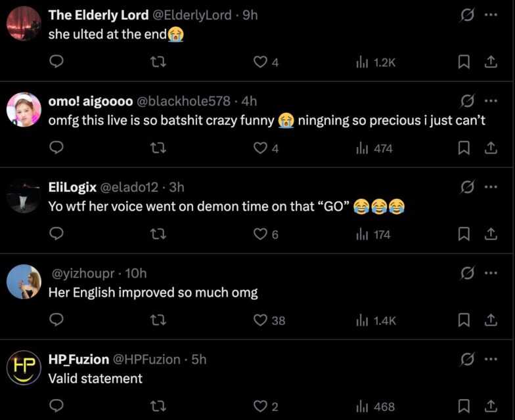Click the Grok icon on EliLogix's tweet
515x420 pixels.
[468, 187]
